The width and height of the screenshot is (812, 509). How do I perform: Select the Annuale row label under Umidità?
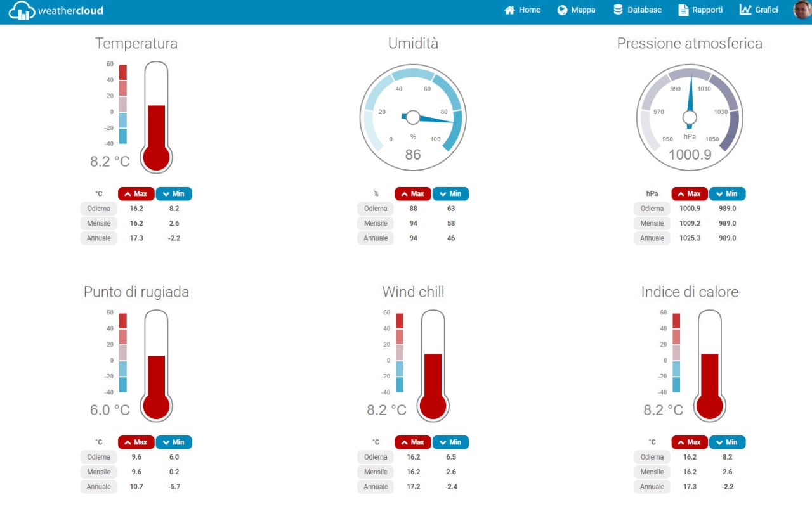[x=376, y=238]
